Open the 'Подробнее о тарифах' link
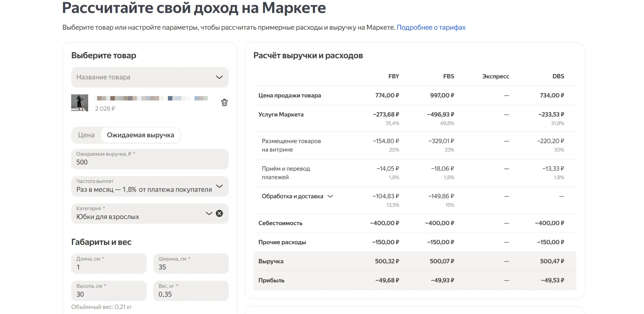This screenshot has height=314, width=644. [431, 28]
